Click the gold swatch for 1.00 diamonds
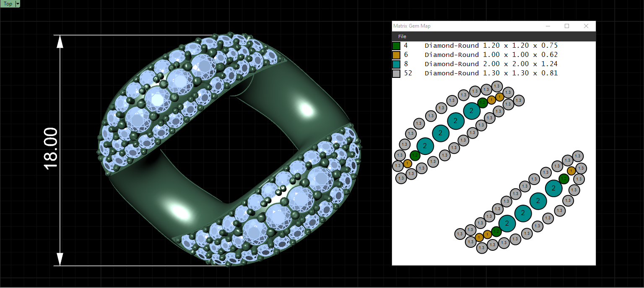This screenshot has width=644, height=288. pos(396,55)
